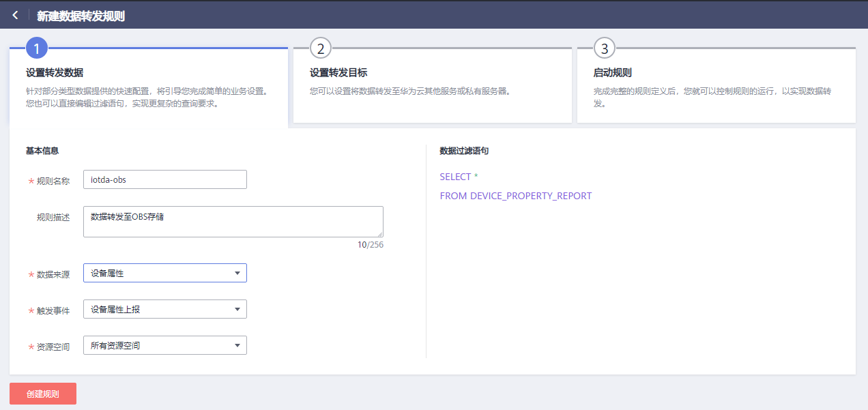The height and width of the screenshot is (410, 868).
Task: Click the 规则描述 text area
Action: pyautogui.click(x=233, y=222)
